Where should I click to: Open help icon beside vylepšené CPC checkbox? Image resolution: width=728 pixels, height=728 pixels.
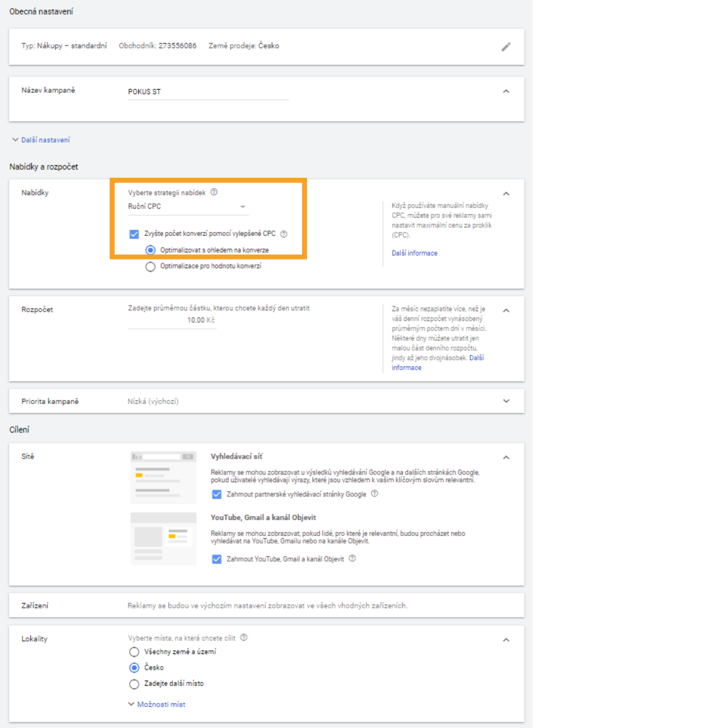pyautogui.click(x=284, y=234)
